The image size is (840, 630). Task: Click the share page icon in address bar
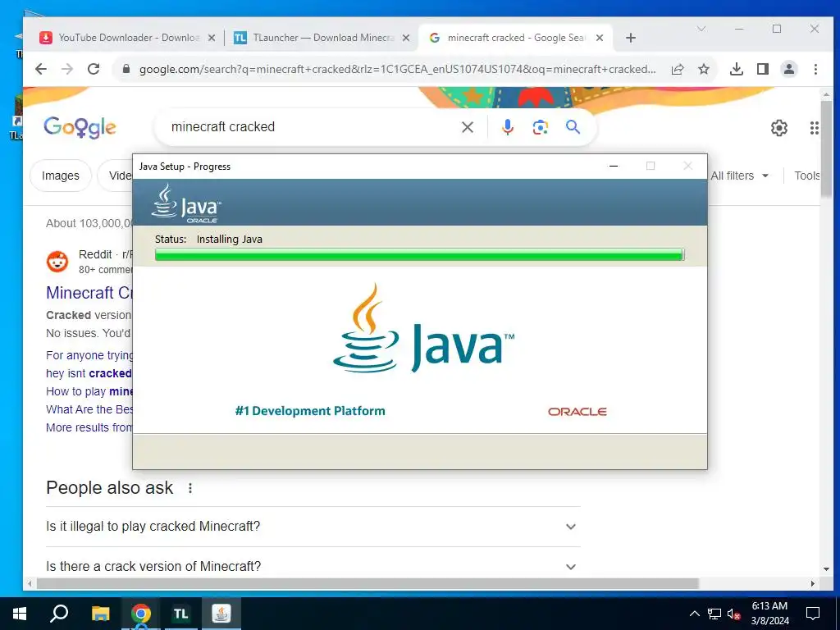[x=678, y=69]
